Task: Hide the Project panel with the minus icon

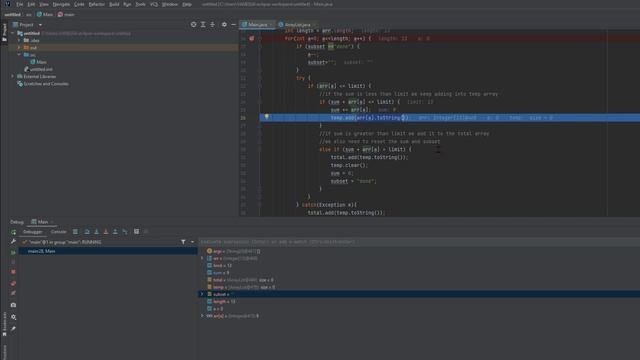Action: tap(233, 24)
